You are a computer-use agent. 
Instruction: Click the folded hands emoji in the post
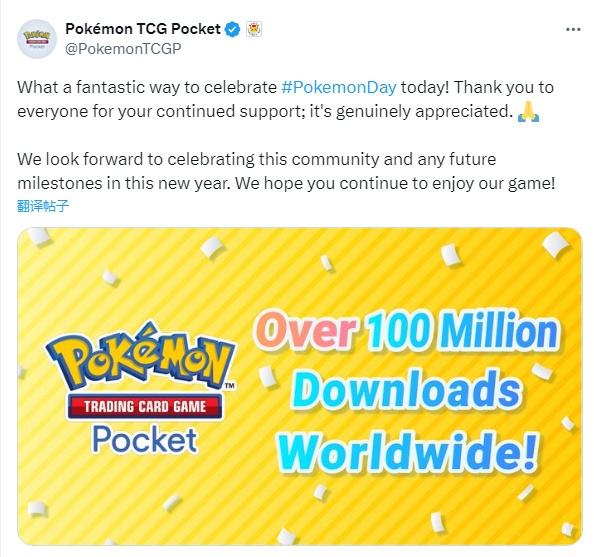[528, 112]
